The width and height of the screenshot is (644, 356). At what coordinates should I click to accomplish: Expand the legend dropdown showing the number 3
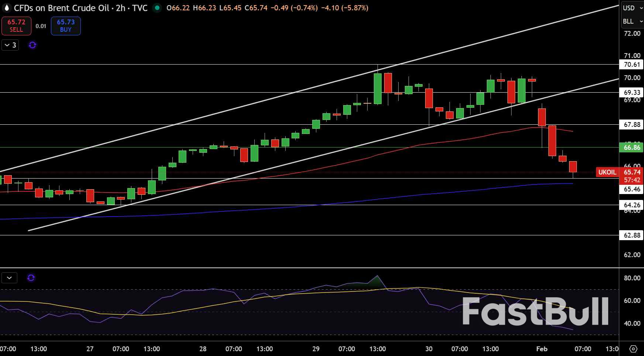coord(9,45)
